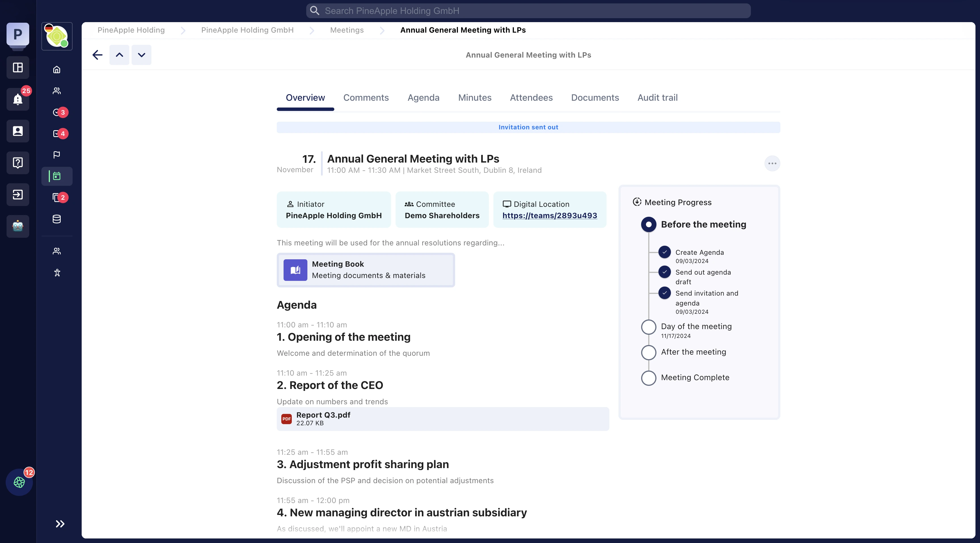The image size is (980, 543).
Task: Click the PineApple company logo icon
Action: (x=57, y=37)
